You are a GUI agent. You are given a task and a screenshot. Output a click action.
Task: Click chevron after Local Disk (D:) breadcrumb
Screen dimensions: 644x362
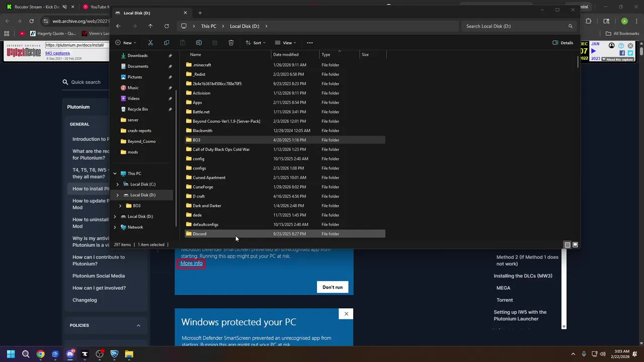click(x=266, y=26)
